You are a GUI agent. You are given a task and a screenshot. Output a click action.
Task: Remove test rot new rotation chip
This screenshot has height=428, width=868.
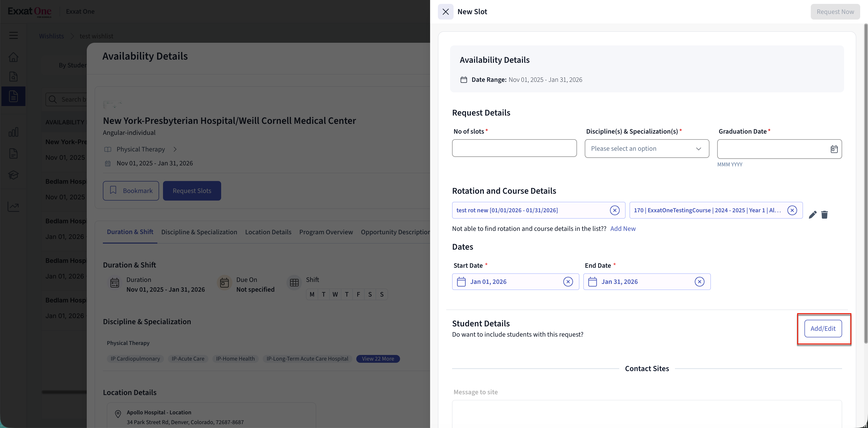point(615,210)
